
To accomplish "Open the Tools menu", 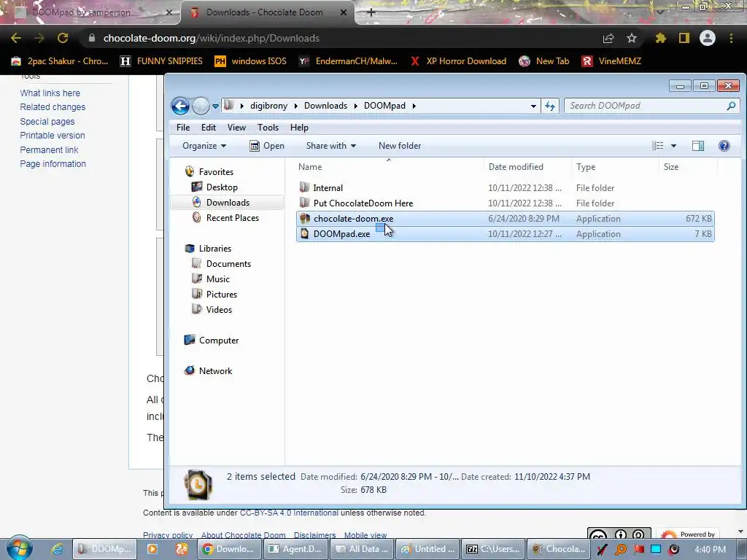I will (x=268, y=128).
